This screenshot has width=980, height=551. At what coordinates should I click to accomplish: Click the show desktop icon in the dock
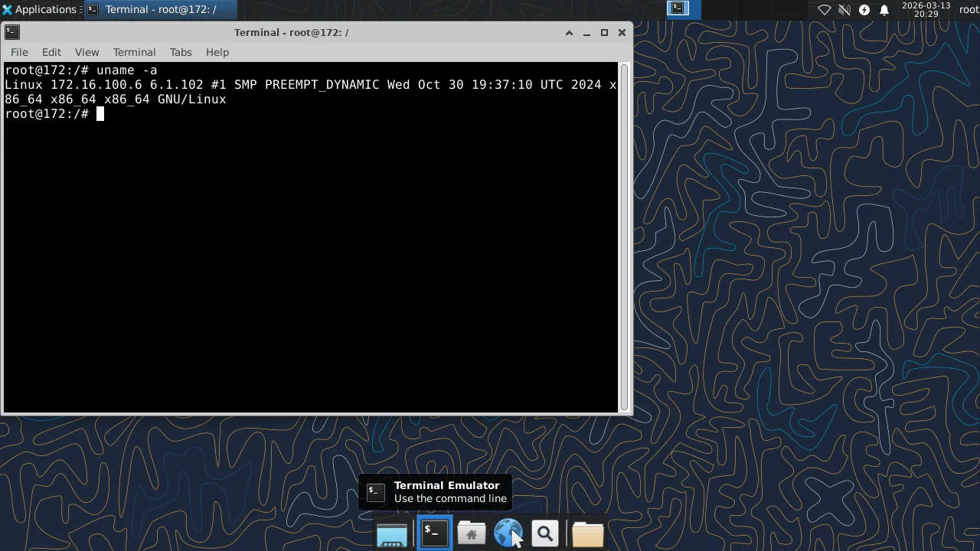[391, 533]
